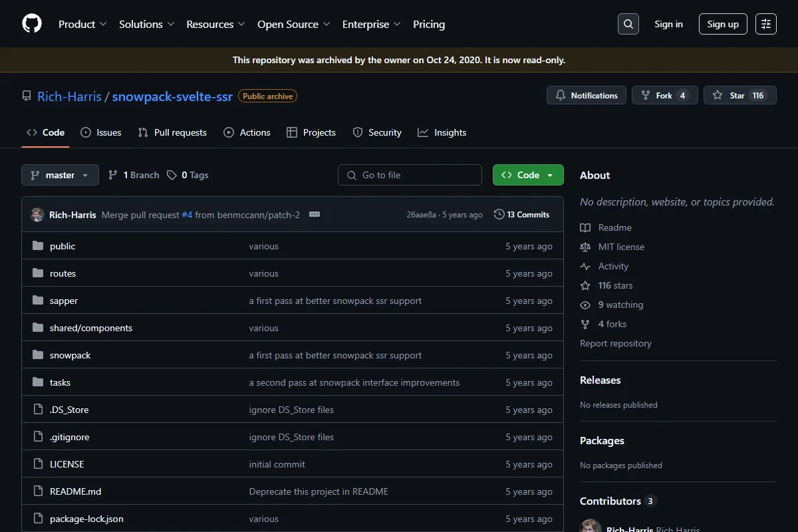798x532 pixels.
Task: Open the GitHub logo homepage
Action: (x=32, y=24)
